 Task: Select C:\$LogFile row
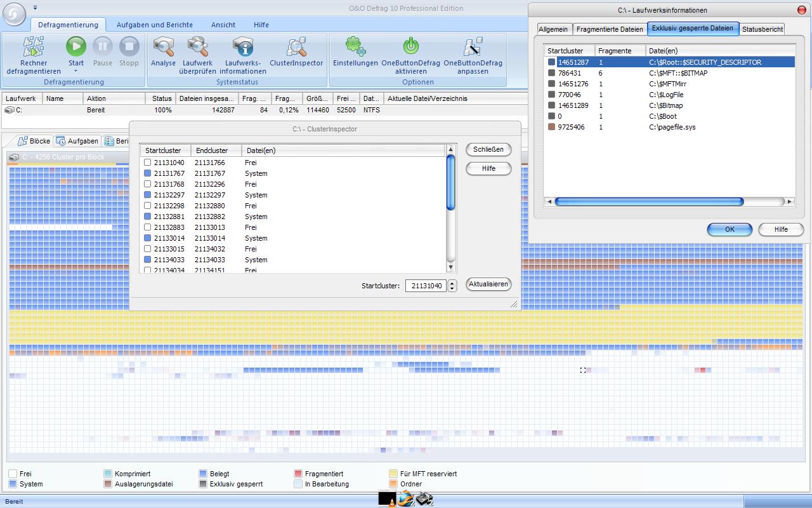pos(669,95)
